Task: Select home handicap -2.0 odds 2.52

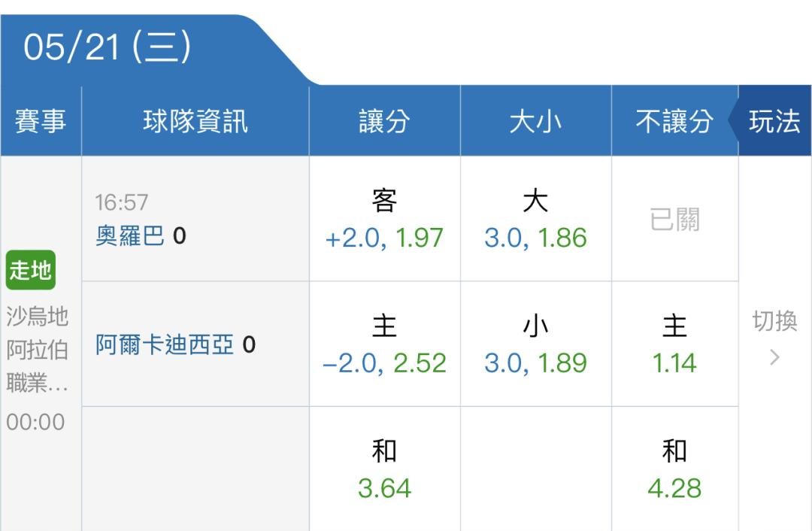Action: coord(384,344)
